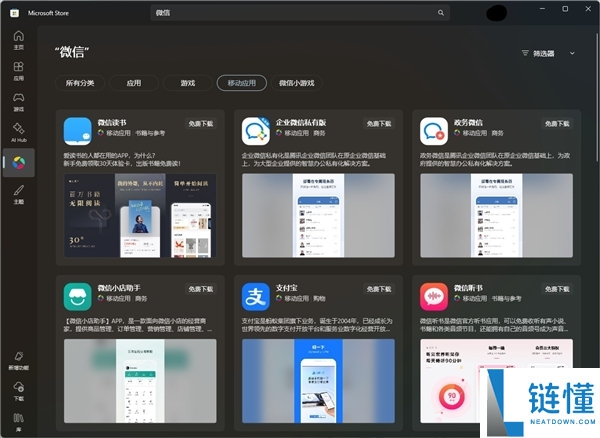600x438 pixels.
Task: Click 购物 category label under 支付宝
Action: 319,298
